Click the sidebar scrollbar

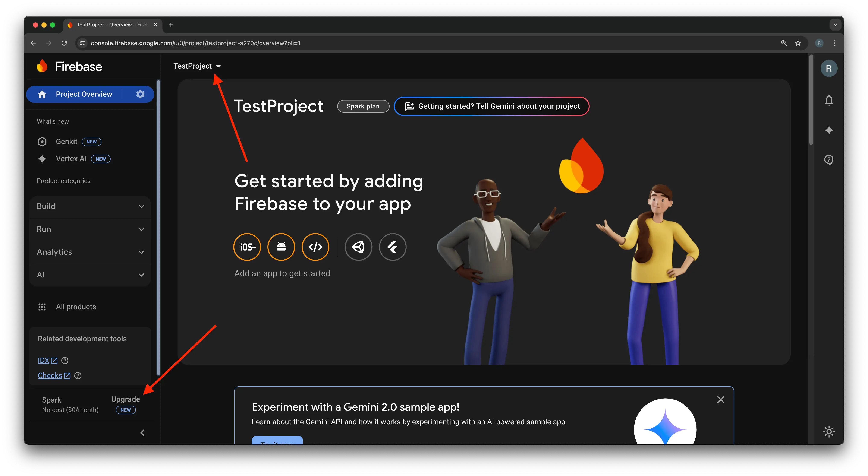[x=158, y=228]
